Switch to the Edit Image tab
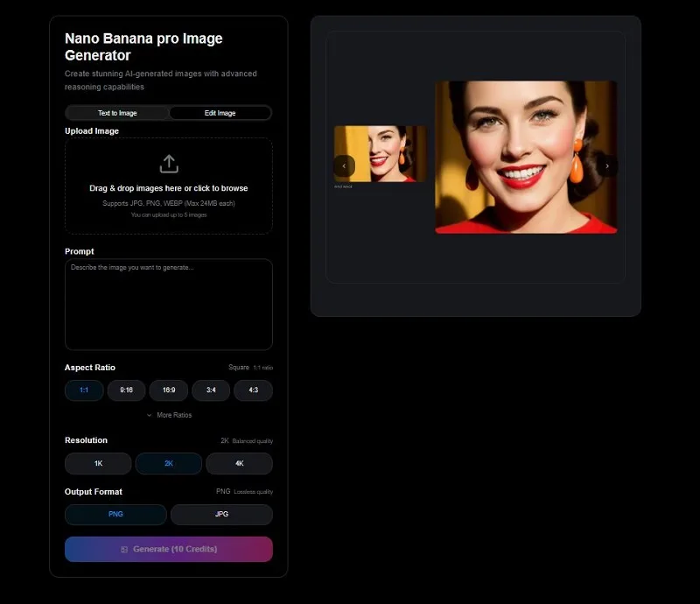The image size is (700, 604). (220, 113)
